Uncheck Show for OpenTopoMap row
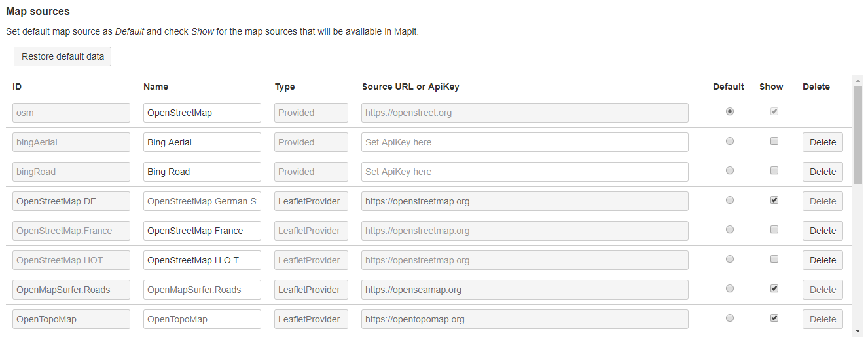 [x=774, y=319]
